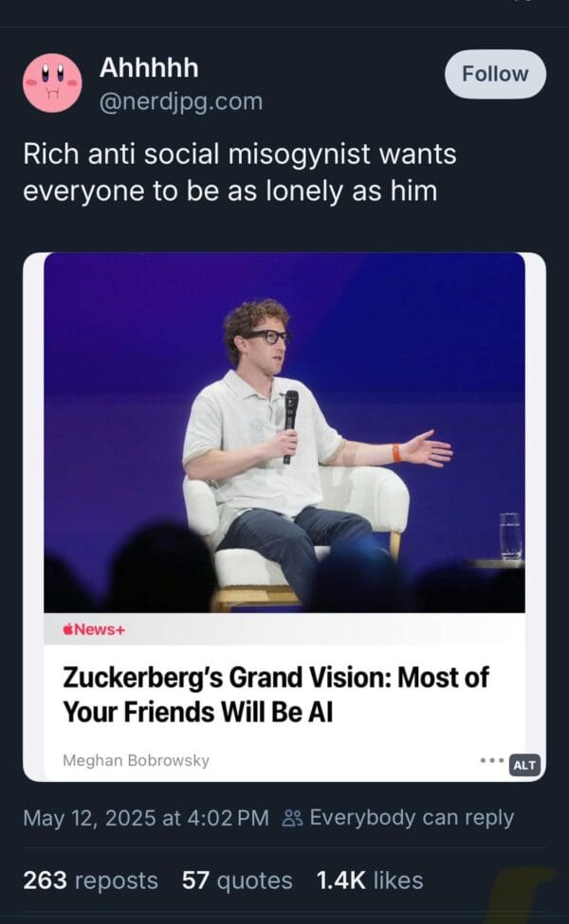Open the Everybody can reply setting
Screen dimensions: 569x924
click(412, 817)
